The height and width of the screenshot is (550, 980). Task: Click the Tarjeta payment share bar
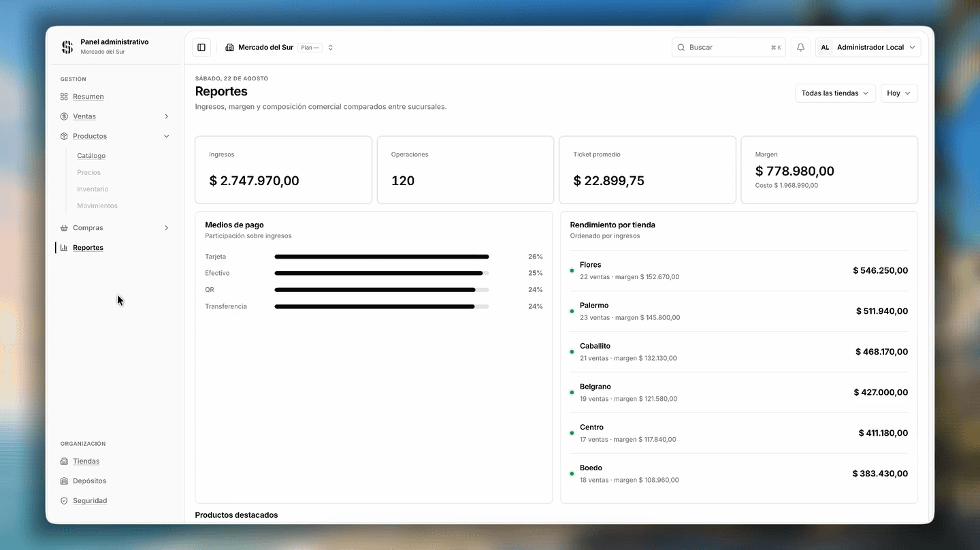[382, 257]
